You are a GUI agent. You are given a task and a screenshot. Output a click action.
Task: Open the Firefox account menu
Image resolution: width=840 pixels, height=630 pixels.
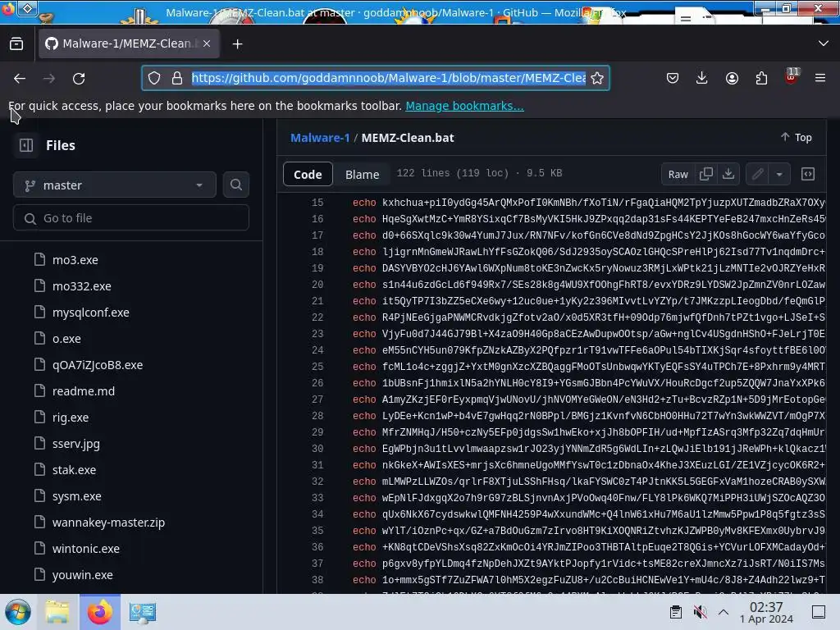(732, 78)
